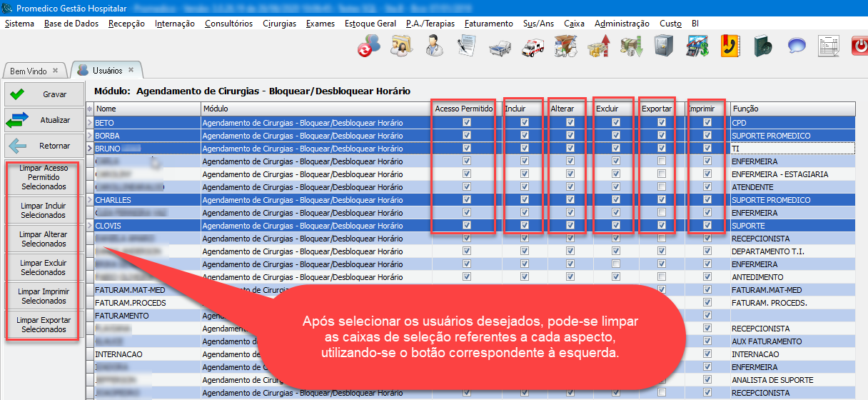Click the document with pen toolbar icon
Image resolution: width=868 pixels, height=400 pixels.
pyautogui.click(x=467, y=47)
